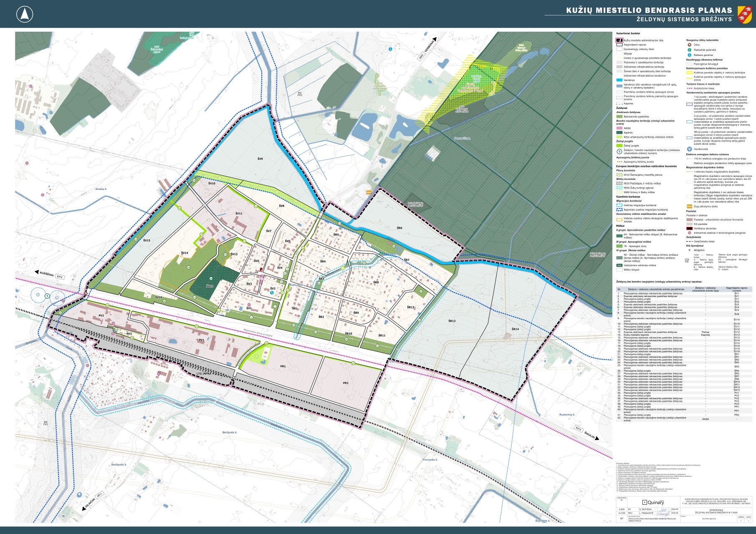This screenshot has height=534, width=756.
Task: Click the 'Beržynės k.' village label
Action: click(x=230, y=433)
